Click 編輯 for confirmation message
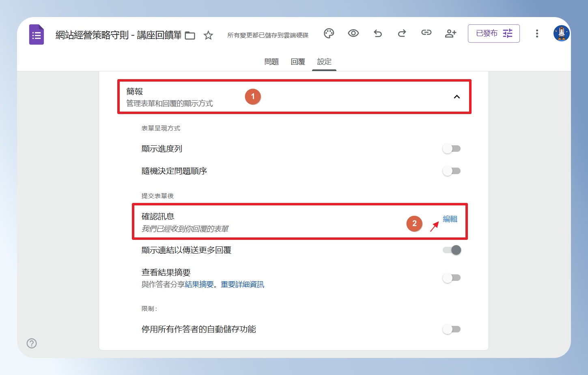The height and width of the screenshot is (375, 588). (450, 219)
